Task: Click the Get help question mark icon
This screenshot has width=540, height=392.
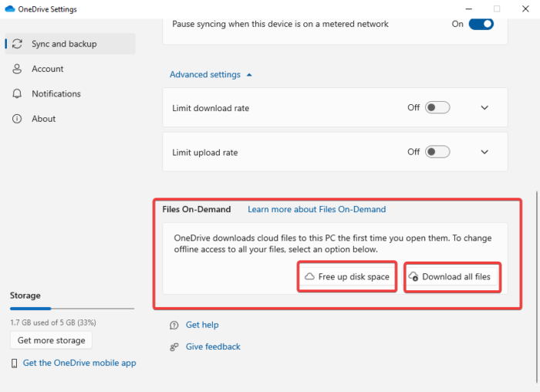Action: click(x=174, y=325)
